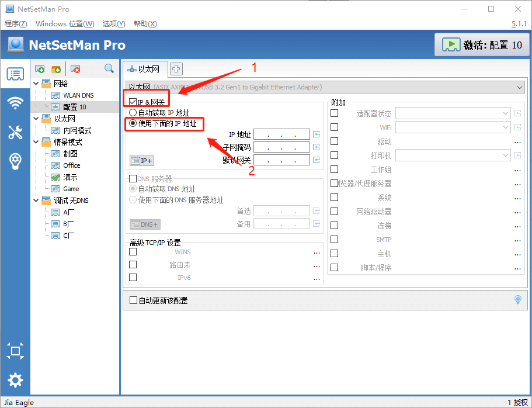The width and height of the screenshot is (532, 408).
Task: Select the 内网模式 profile
Action: click(77, 130)
